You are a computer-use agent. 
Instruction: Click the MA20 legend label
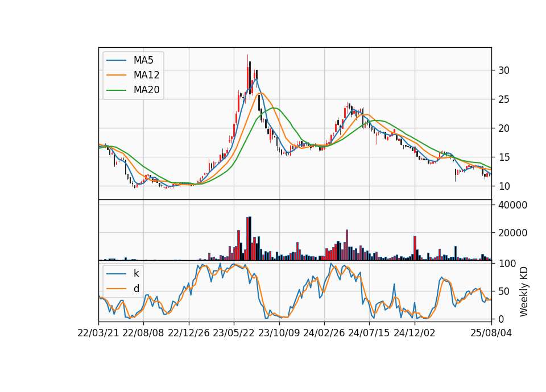point(146,90)
